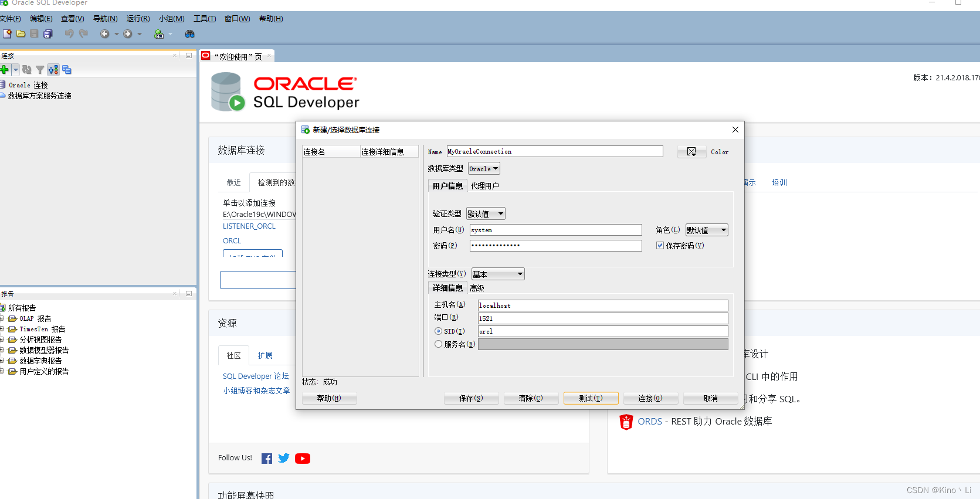980x499 pixels.
Task: Open the 工具(T) menu
Action: point(205,19)
